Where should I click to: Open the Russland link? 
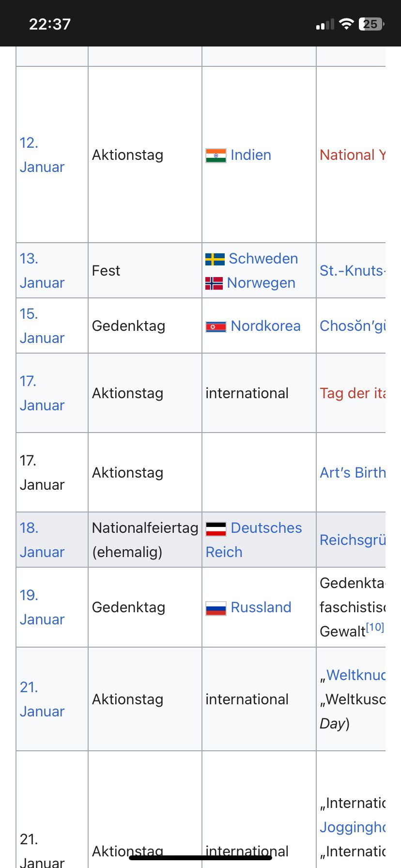click(x=261, y=607)
